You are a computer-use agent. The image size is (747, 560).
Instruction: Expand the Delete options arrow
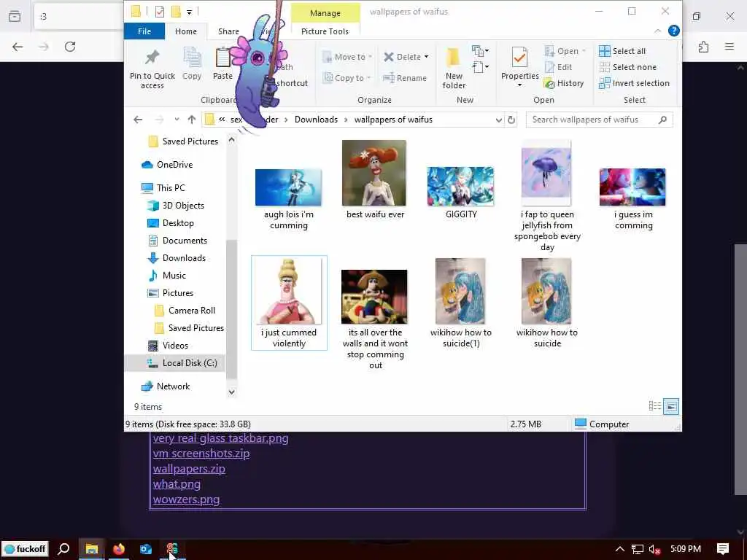click(426, 57)
